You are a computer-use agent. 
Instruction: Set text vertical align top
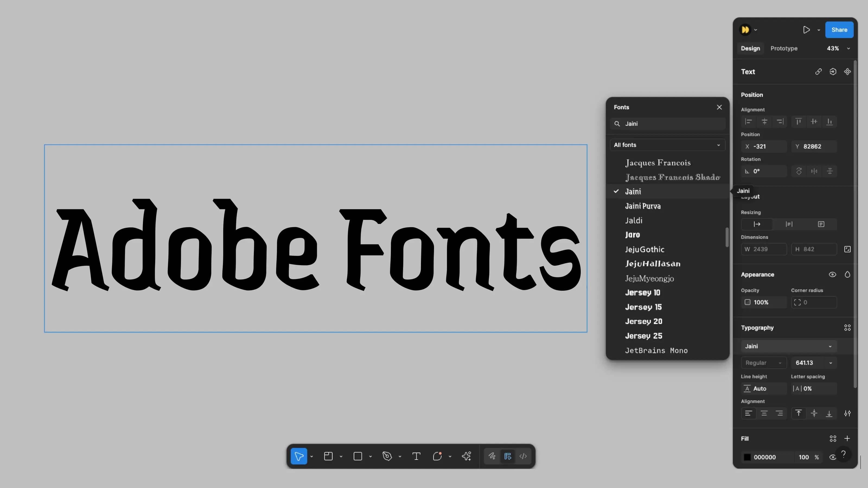pyautogui.click(x=799, y=413)
